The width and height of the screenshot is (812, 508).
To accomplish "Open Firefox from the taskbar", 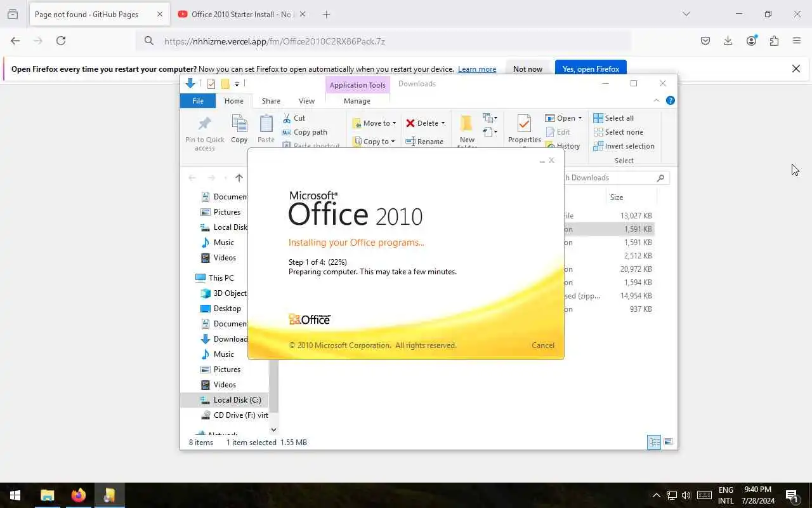I will tap(79, 495).
